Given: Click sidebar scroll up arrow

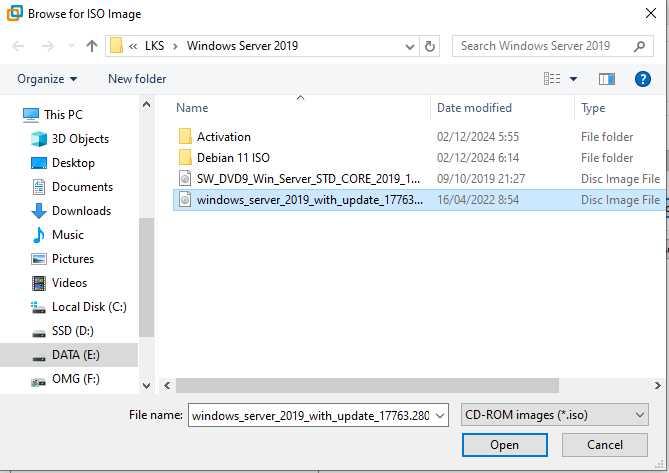Looking at the screenshot, I should pos(146,104).
